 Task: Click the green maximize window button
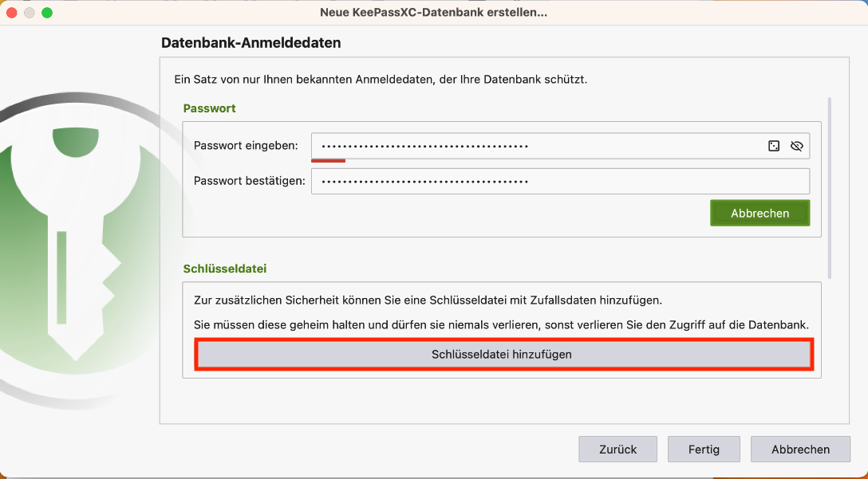pos(46,13)
